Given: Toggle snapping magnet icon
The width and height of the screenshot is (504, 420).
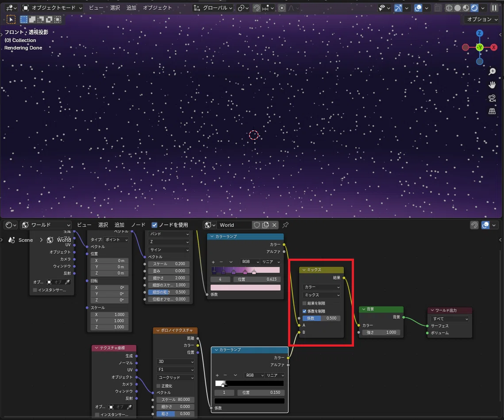Looking at the screenshot, I should (257, 8).
